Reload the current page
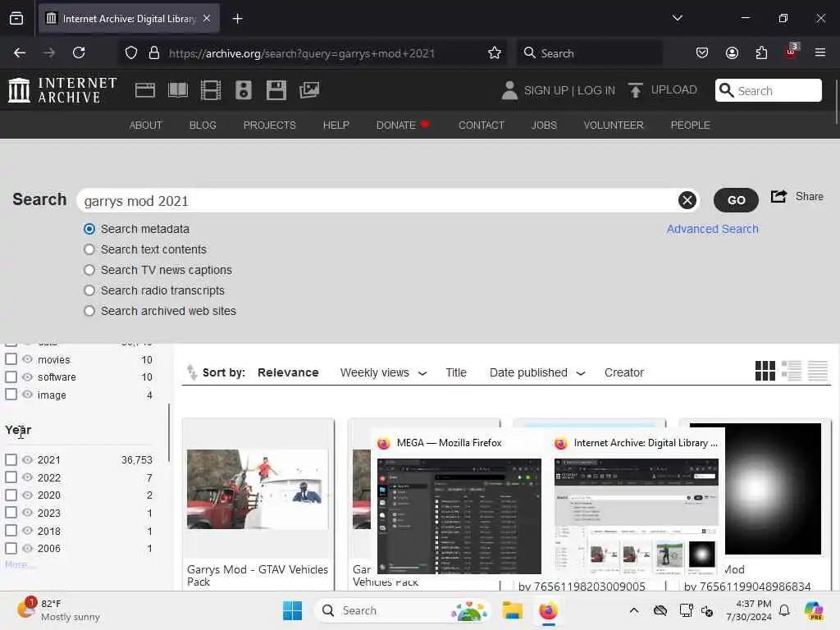The image size is (840, 630). click(x=79, y=52)
